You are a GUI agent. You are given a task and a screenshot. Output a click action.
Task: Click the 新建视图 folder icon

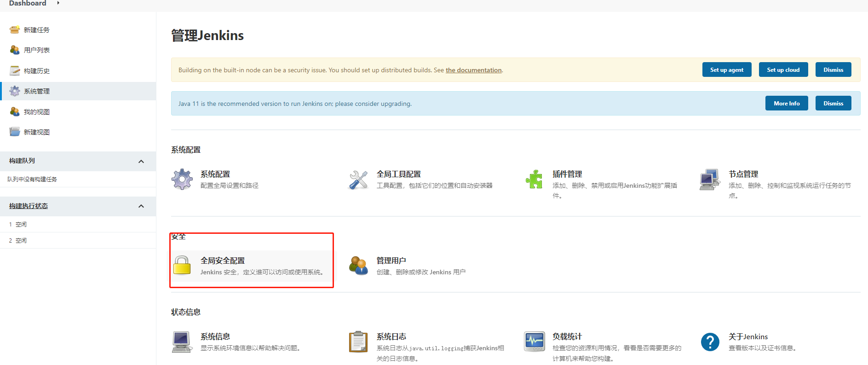(15, 132)
